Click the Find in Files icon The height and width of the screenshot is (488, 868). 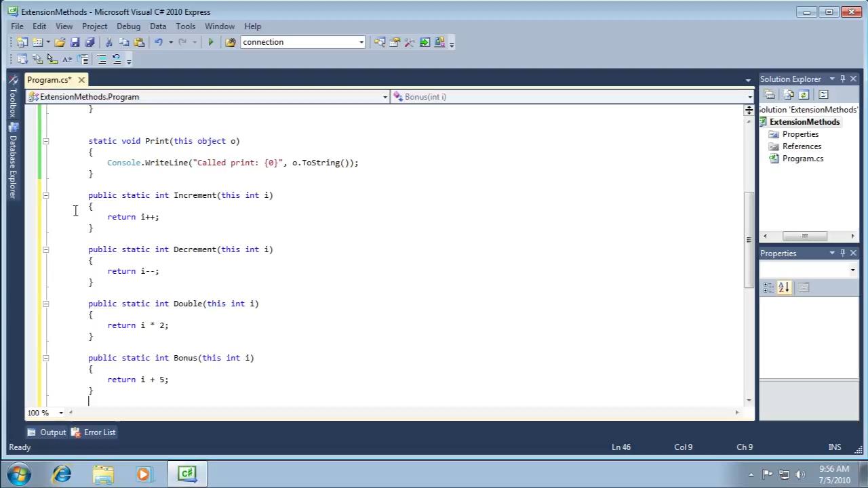coord(230,42)
